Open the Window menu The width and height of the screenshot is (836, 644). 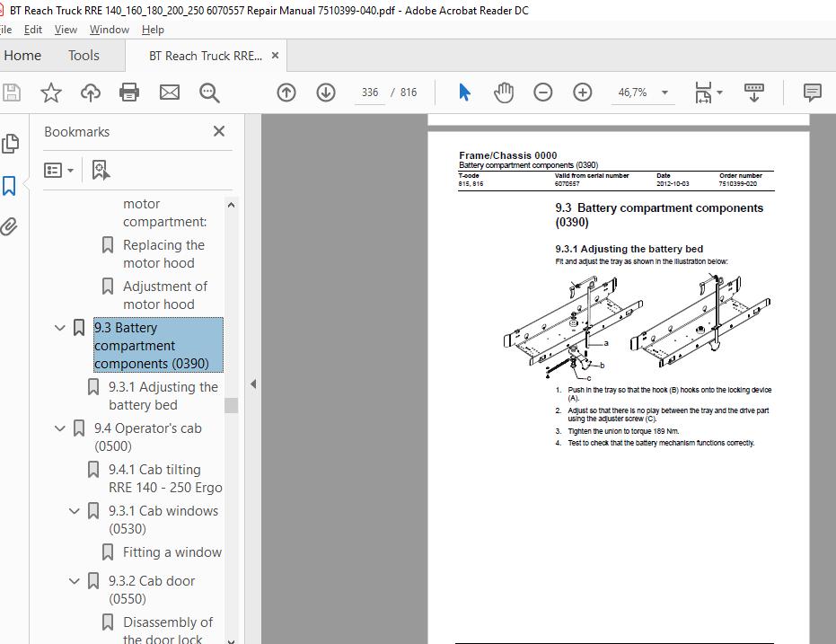[110, 30]
